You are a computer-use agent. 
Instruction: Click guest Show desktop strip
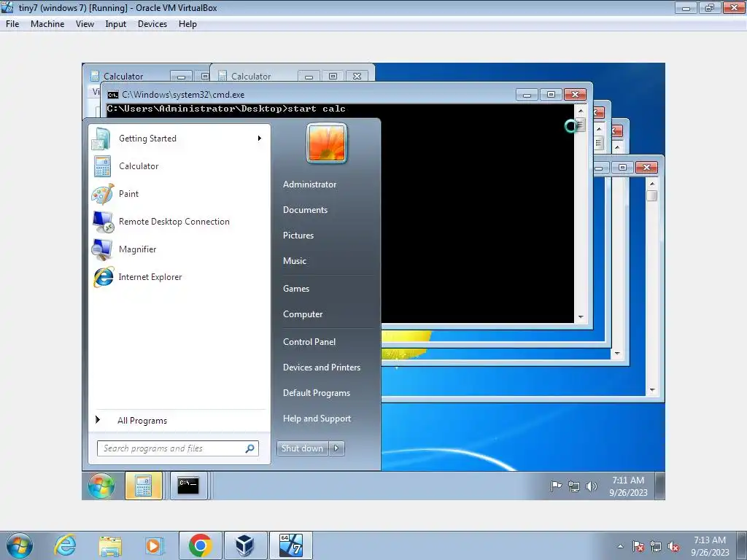click(659, 486)
